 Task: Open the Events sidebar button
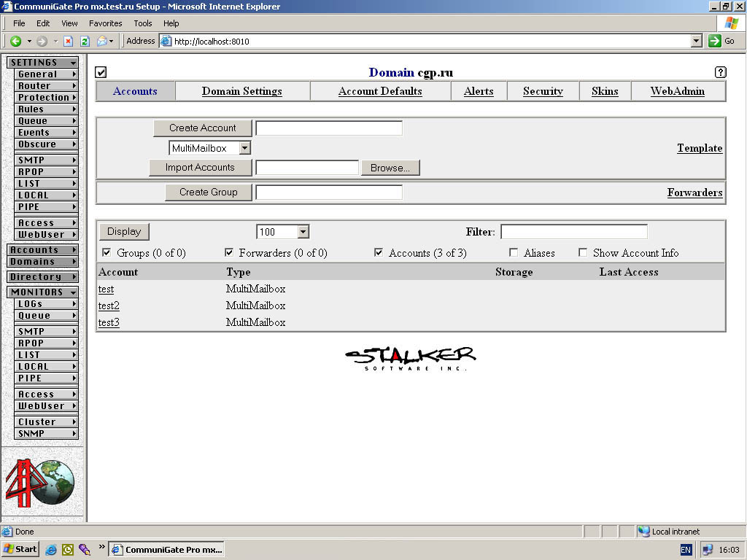[x=46, y=133]
